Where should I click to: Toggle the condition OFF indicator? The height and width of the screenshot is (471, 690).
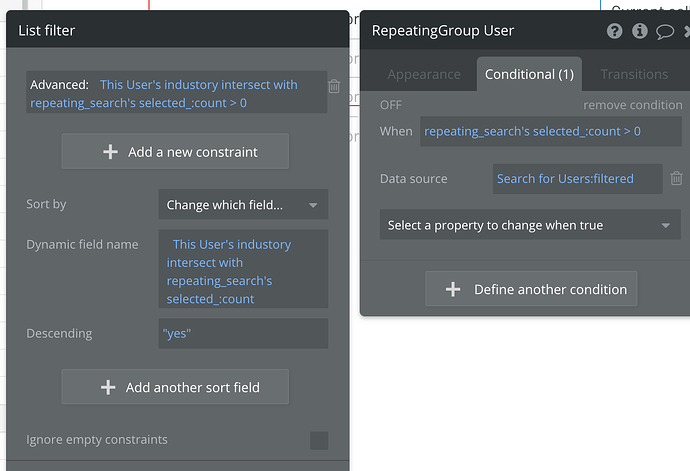390,105
